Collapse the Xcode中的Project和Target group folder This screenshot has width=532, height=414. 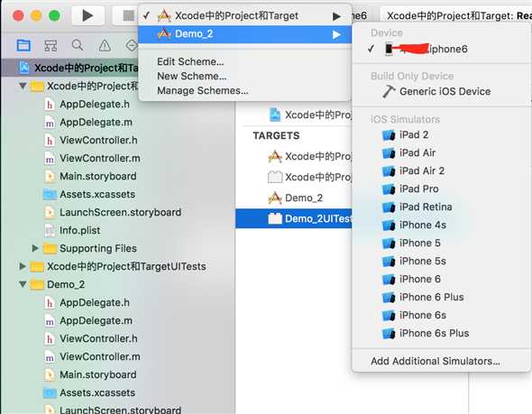point(23,86)
